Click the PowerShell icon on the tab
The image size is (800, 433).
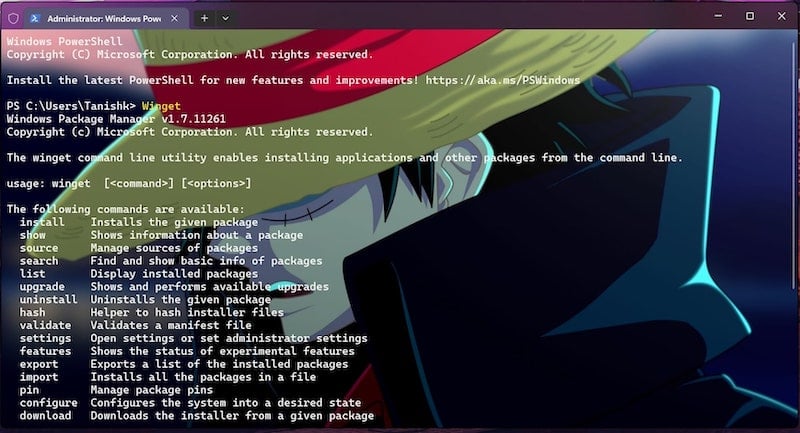pyautogui.click(x=35, y=18)
